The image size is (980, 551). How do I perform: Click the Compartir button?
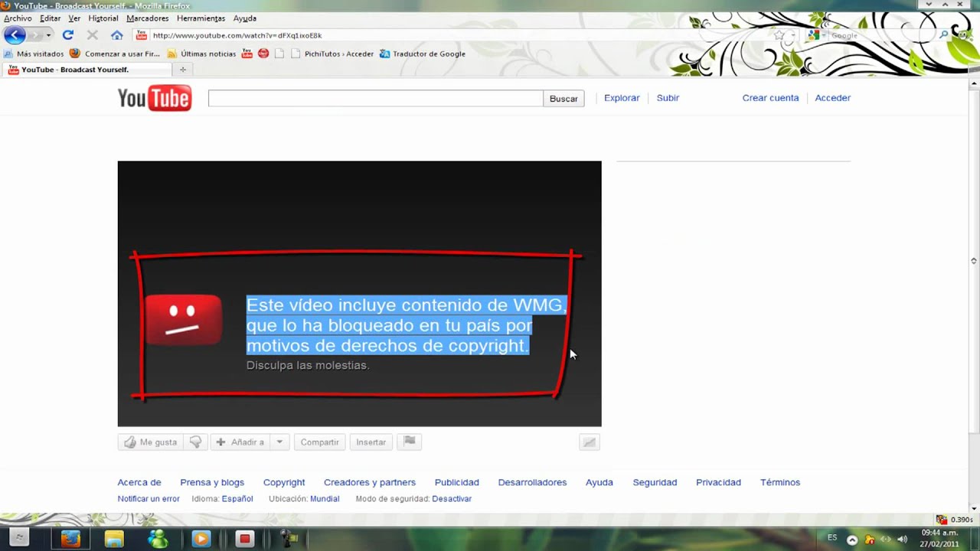(x=319, y=442)
